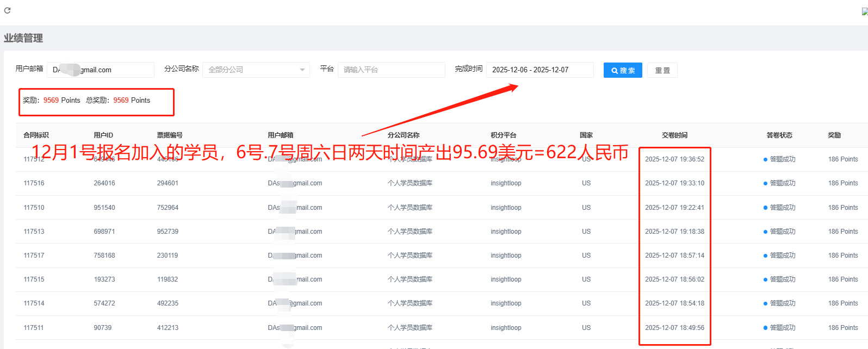Open the 分公司名称 dropdown showing 全部分公司
This screenshot has height=349, width=868.
[x=256, y=70]
